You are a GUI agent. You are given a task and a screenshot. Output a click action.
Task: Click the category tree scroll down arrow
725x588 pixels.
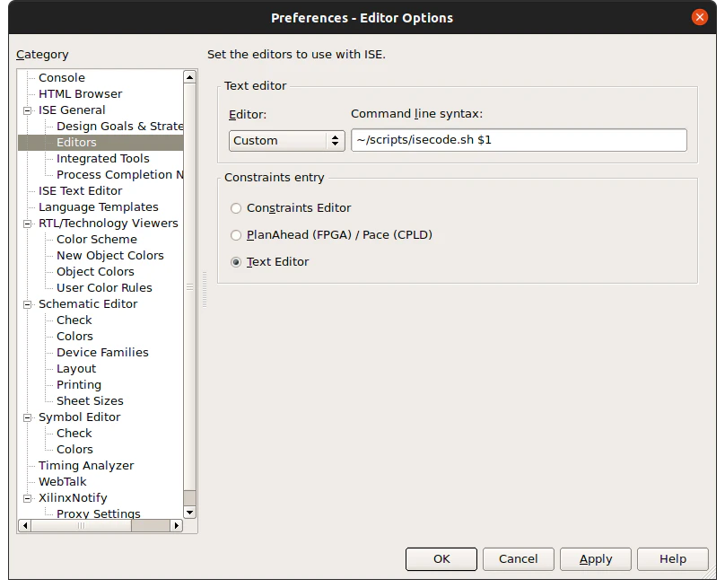tap(189, 512)
